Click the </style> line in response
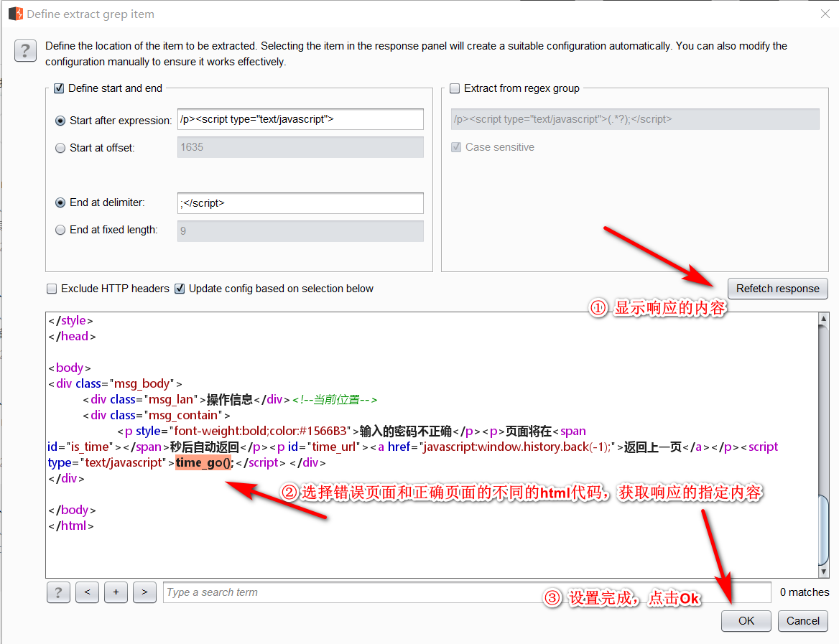This screenshot has height=644, width=839. click(x=70, y=320)
